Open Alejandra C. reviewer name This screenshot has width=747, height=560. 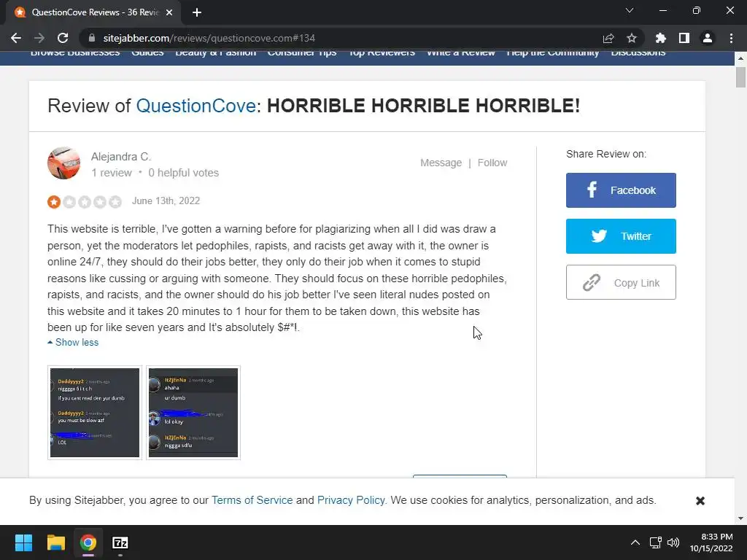click(x=121, y=157)
